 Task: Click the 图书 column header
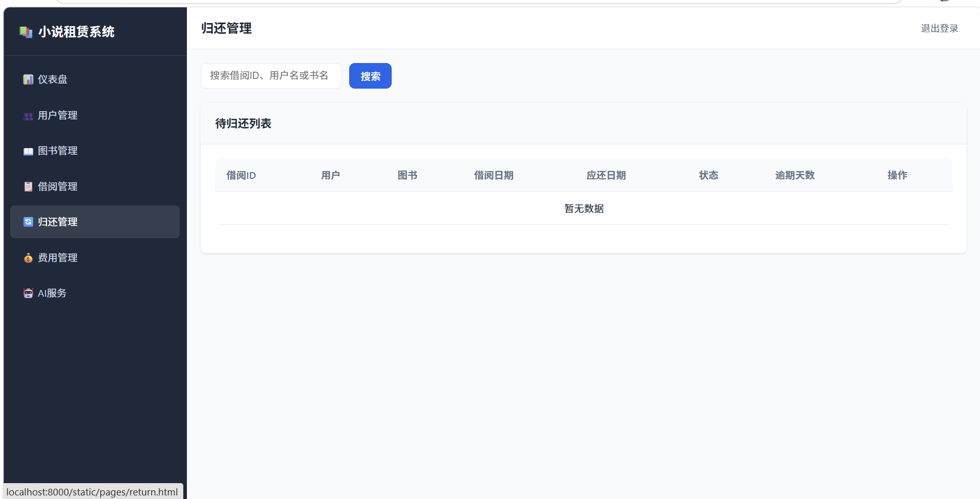coord(408,175)
